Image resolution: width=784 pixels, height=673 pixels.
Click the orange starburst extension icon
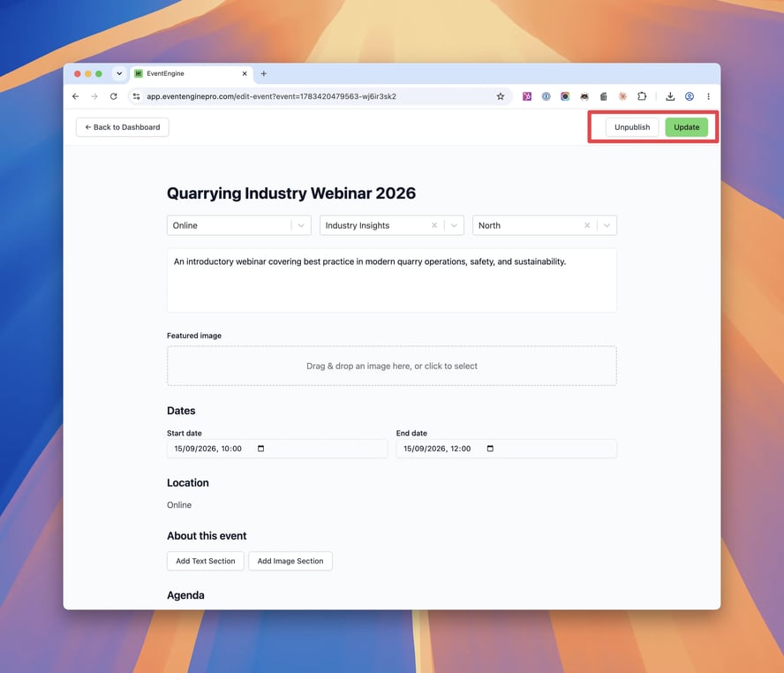(622, 96)
